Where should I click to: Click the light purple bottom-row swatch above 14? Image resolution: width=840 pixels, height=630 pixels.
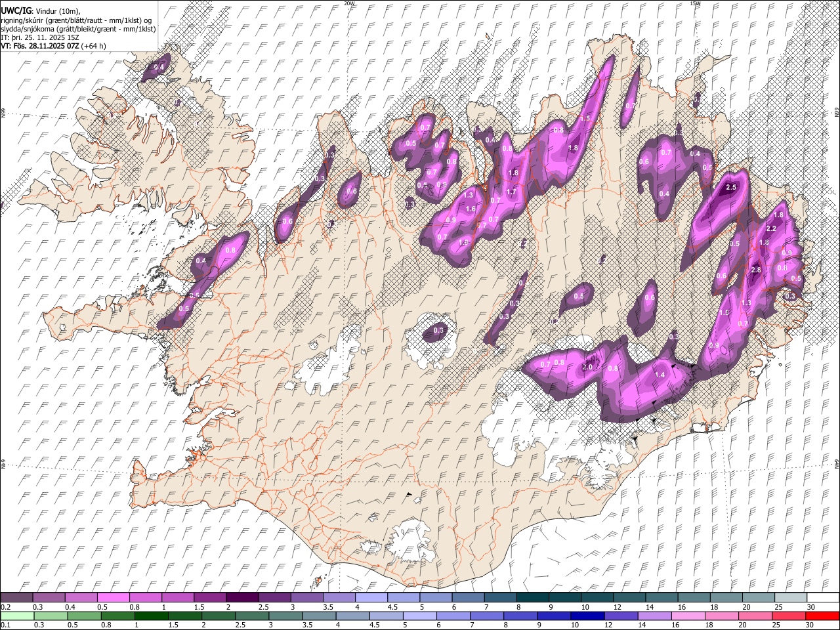(654, 616)
